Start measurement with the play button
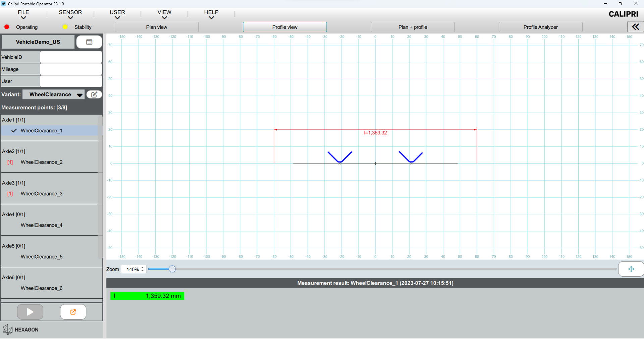The image size is (644, 339). [x=30, y=312]
